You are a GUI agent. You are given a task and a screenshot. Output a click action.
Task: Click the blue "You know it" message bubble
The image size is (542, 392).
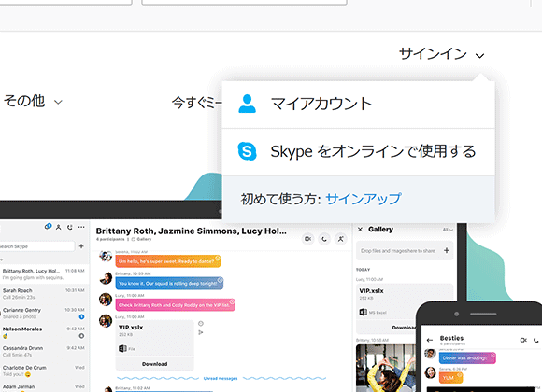[x=169, y=283]
